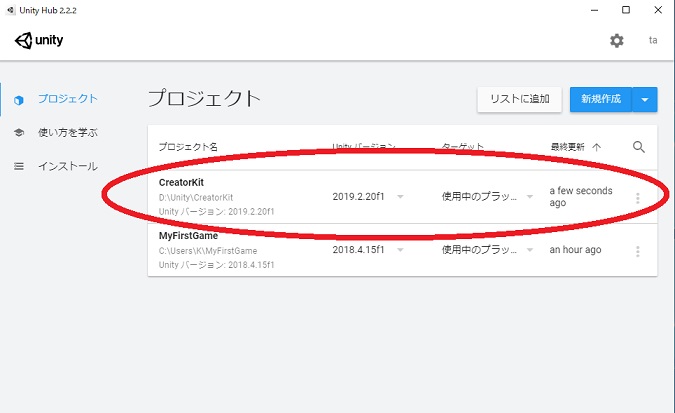This screenshot has height=413, width=675.
Task: Open the CreatorKit project
Action: click(181, 182)
